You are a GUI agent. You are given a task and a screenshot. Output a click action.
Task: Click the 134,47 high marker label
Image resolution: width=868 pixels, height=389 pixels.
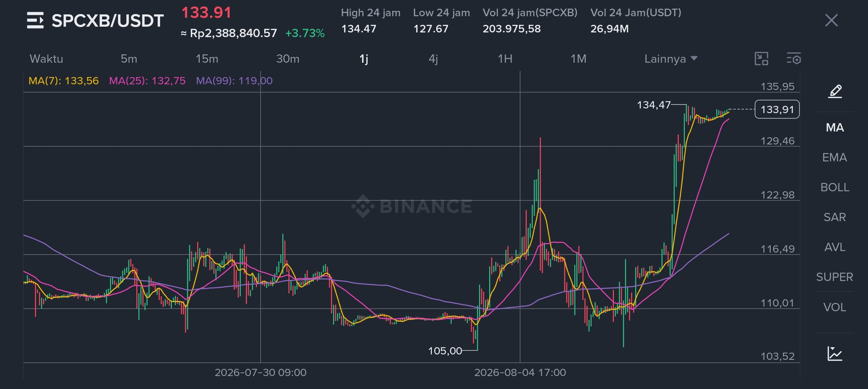pos(654,105)
